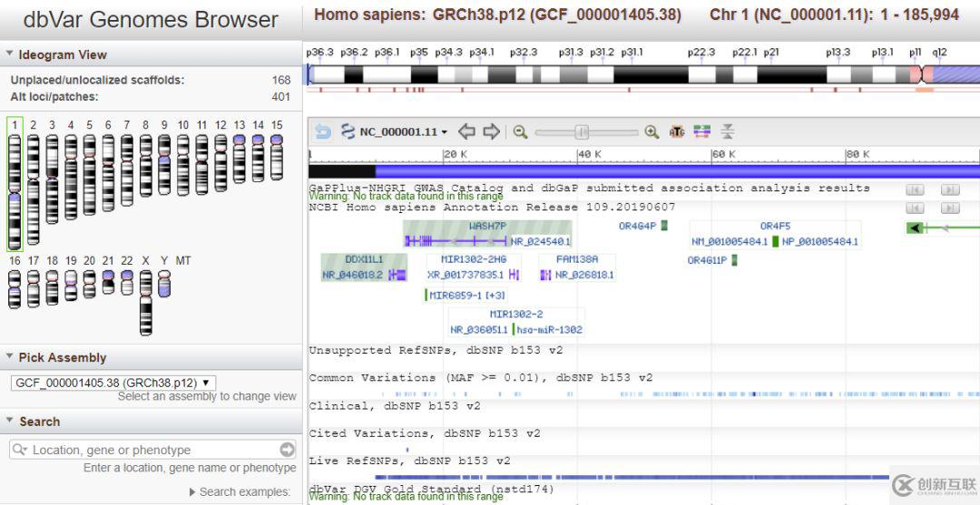Image resolution: width=980 pixels, height=505 pixels.
Task: Click the FAM138A gene label
Action: tap(577, 259)
